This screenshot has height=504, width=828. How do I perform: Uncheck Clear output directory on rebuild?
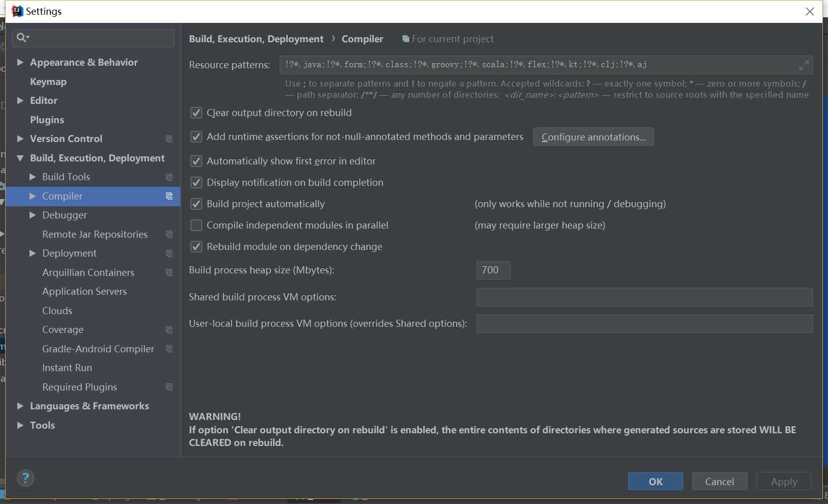[196, 113]
